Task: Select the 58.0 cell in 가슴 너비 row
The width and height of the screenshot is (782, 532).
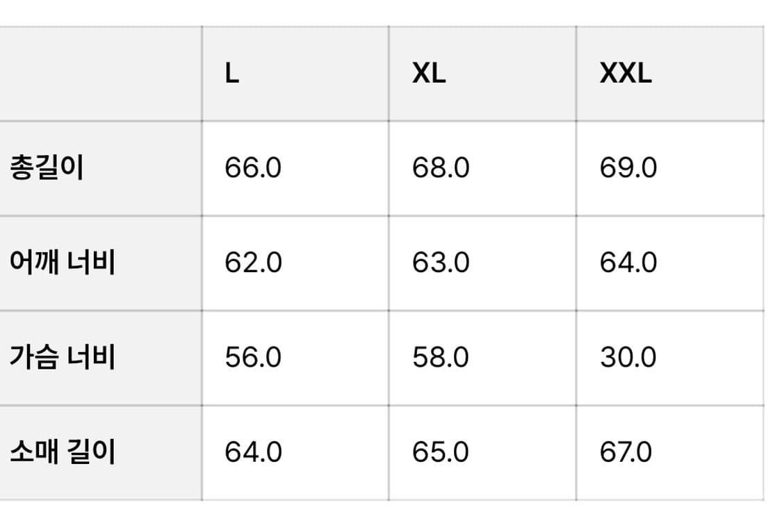Action: point(441,357)
